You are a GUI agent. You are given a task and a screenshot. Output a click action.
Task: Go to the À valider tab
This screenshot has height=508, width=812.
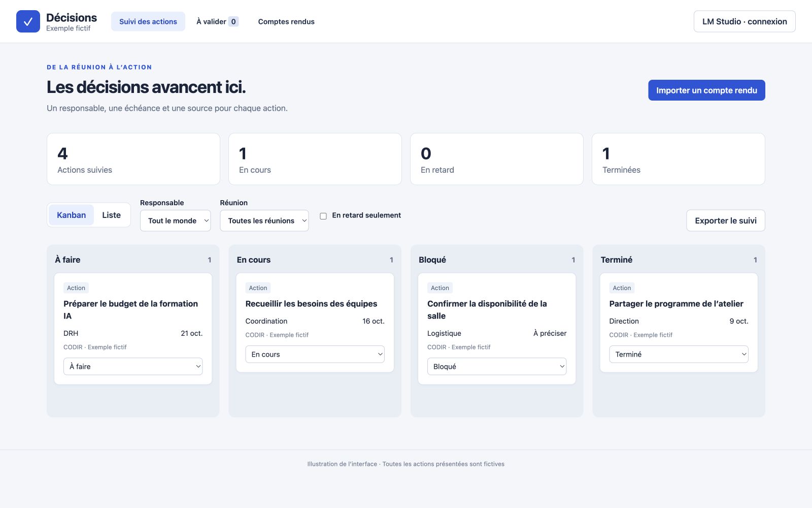[217, 21]
